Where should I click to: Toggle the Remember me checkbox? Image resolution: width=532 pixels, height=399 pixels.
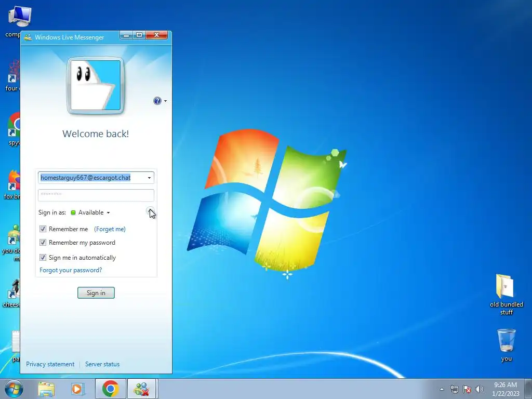coord(43,229)
